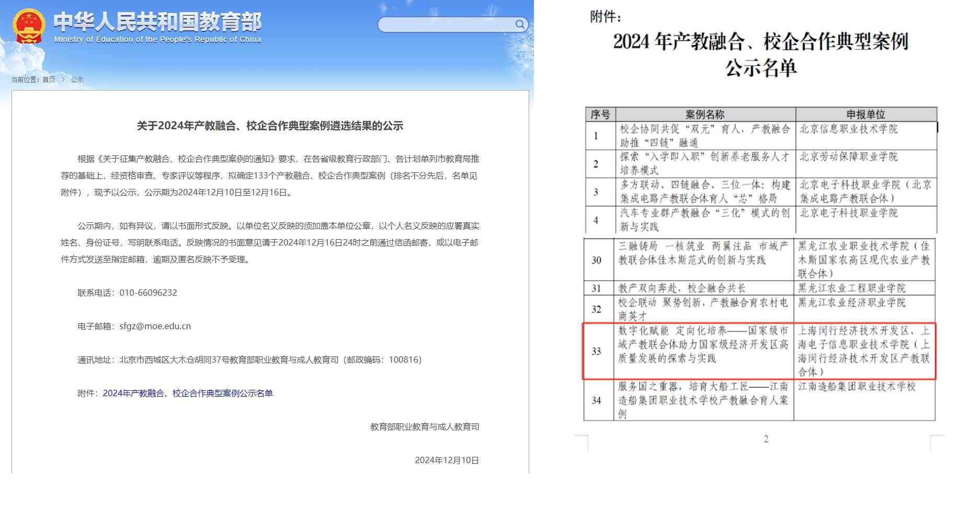
Task: Click the 中华人民共和国教育部 site title
Action: 157,21
